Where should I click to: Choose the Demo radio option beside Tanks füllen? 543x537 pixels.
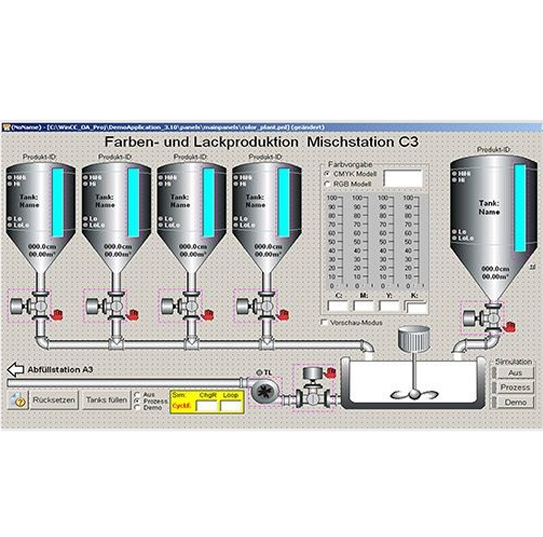[137, 408]
